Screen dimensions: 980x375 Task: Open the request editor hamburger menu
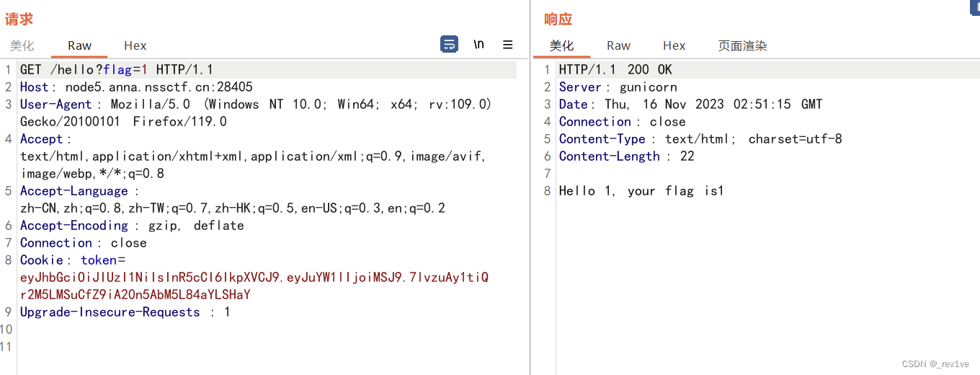[x=508, y=44]
